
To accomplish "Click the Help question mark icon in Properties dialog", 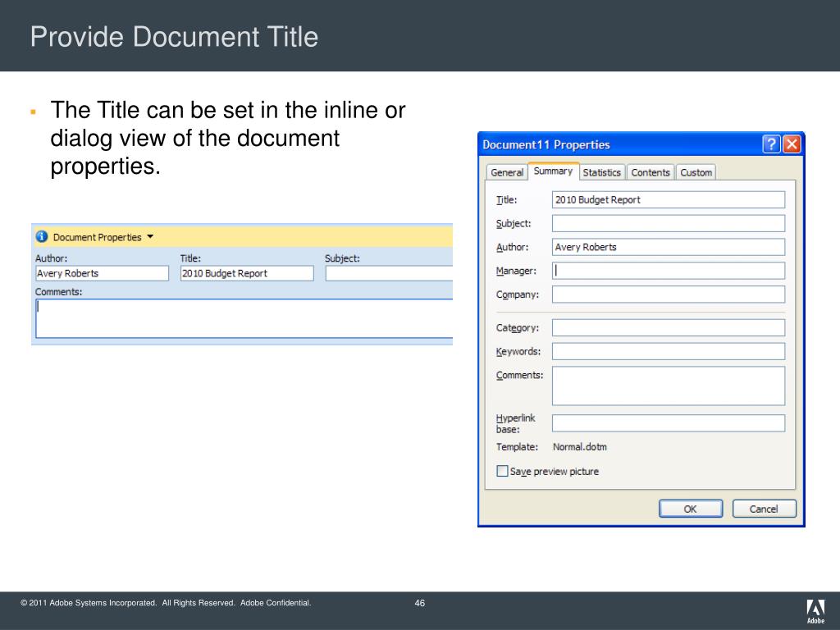I will point(771,144).
